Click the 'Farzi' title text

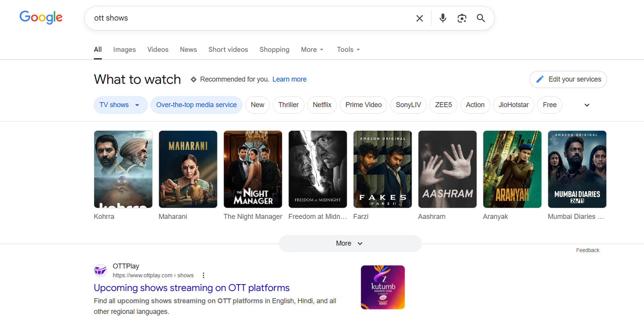click(361, 217)
